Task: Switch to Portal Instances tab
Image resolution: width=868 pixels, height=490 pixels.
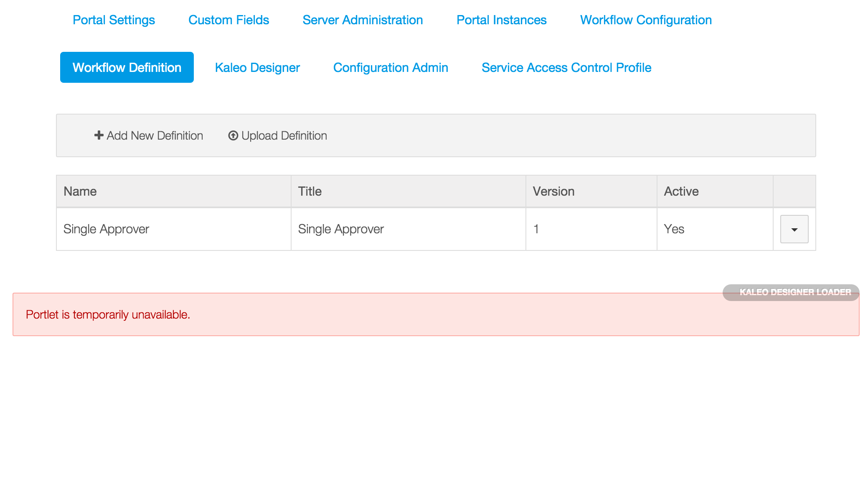Action: 501,20
